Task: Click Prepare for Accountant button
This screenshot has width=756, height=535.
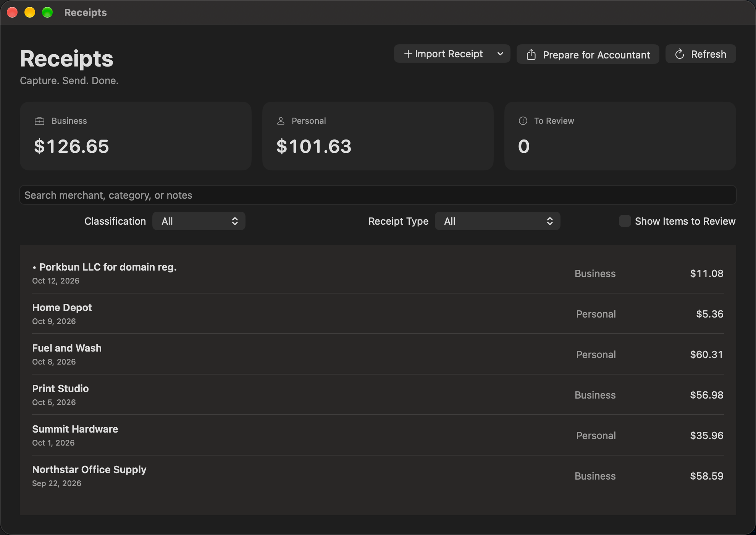Action: point(588,54)
